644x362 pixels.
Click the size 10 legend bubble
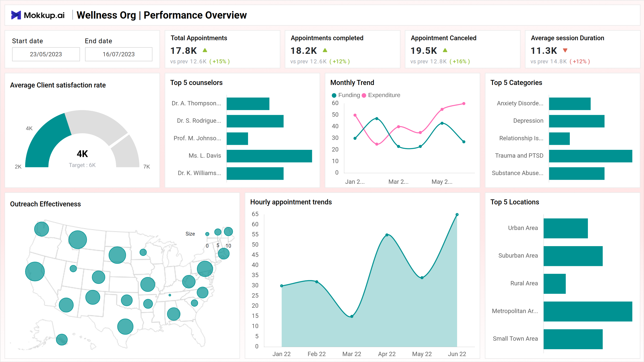coord(228,231)
